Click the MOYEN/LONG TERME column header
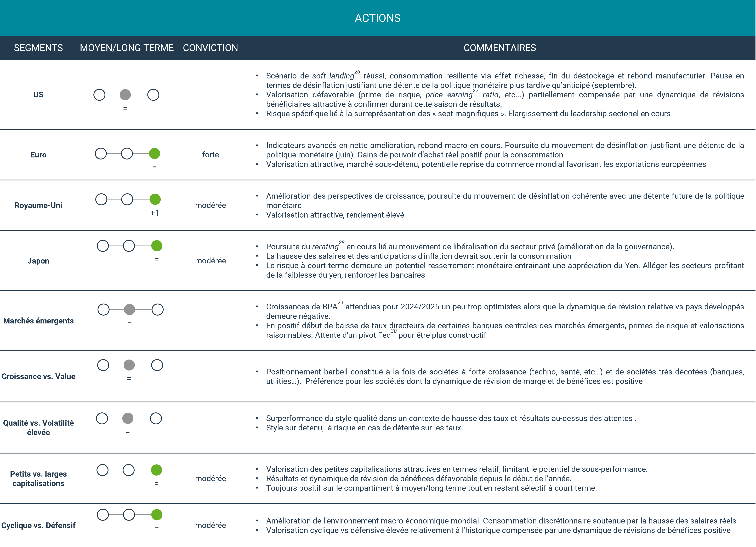756x547 pixels. coord(127,48)
